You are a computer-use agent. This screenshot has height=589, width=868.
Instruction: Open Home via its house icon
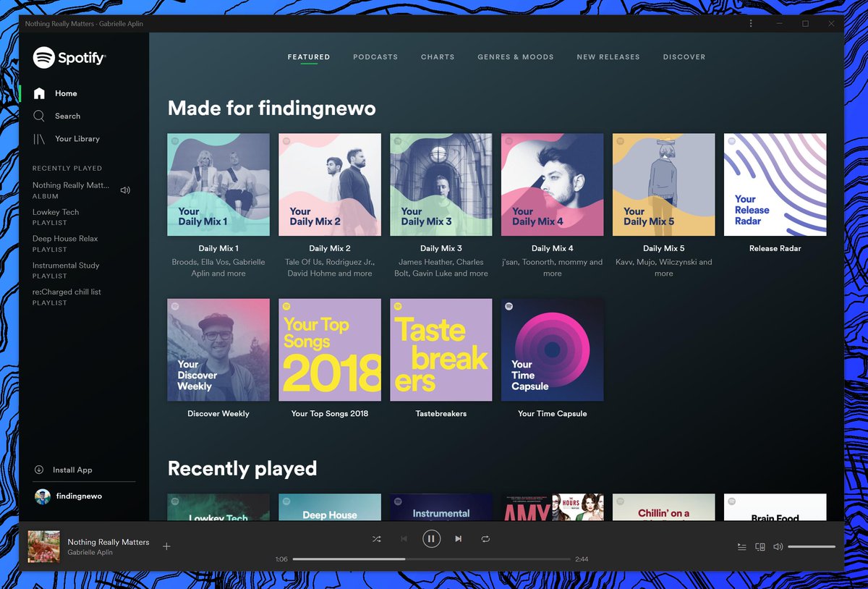tap(39, 93)
